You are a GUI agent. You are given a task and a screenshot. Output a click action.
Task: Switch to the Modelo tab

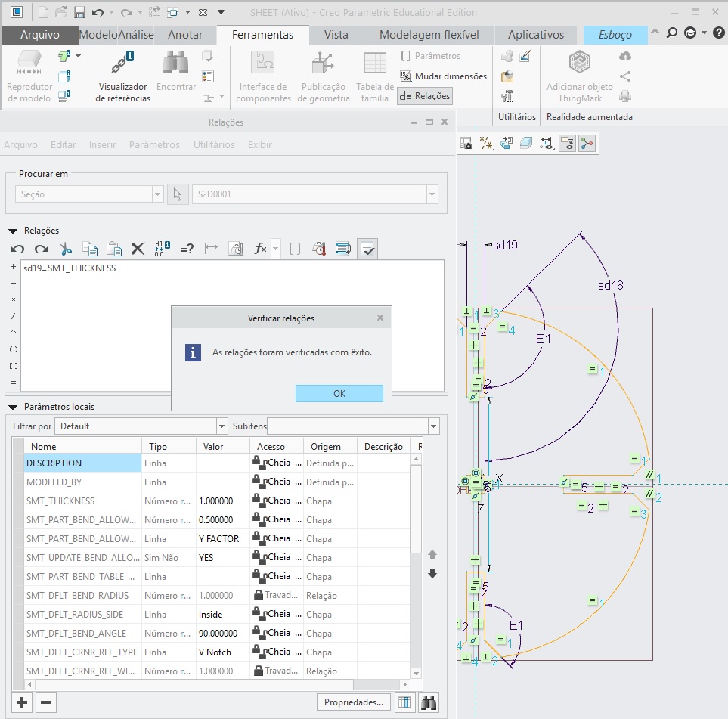point(98,35)
